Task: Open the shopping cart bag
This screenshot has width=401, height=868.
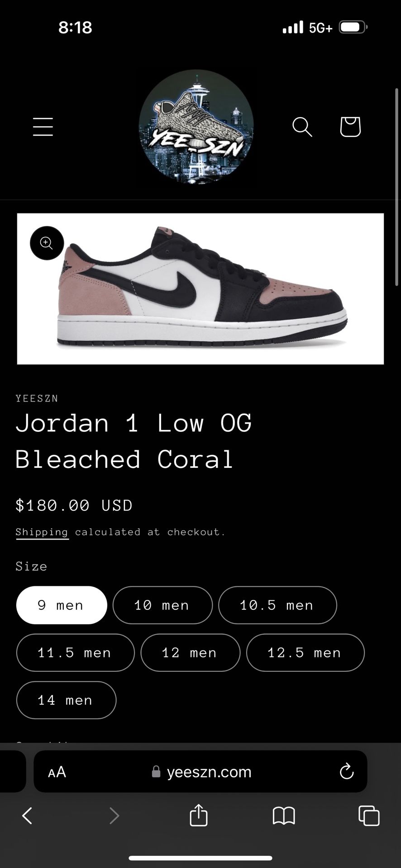Action: [350, 127]
